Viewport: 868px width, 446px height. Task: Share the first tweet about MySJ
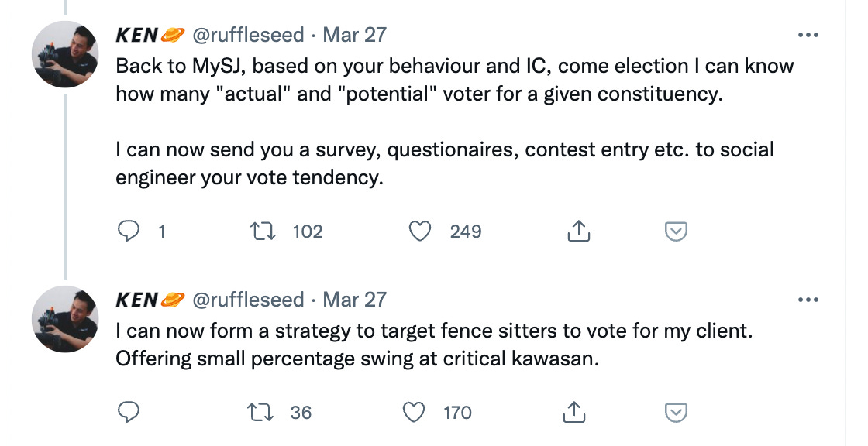point(578,231)
